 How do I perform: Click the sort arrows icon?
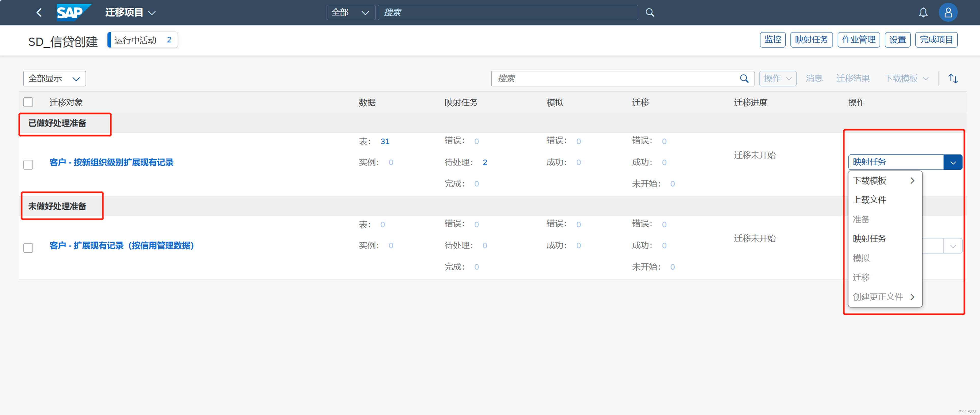click(953, 79)
